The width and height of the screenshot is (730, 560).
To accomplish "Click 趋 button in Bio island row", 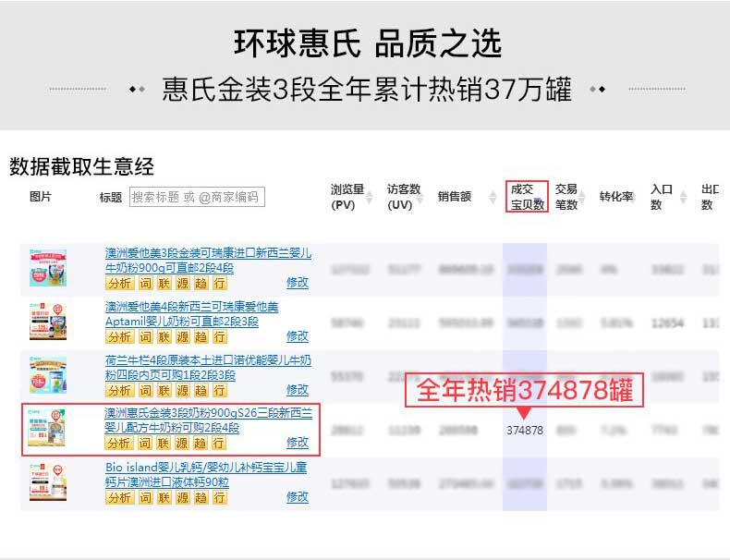I will coord(201,497).
